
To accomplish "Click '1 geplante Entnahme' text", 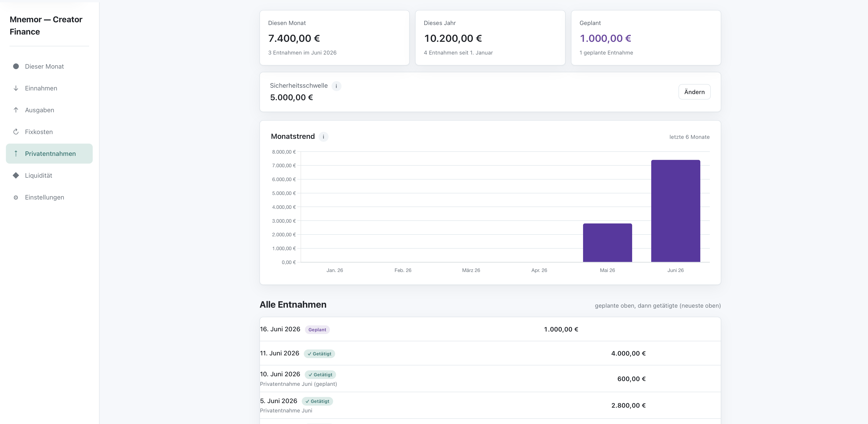I will tap(606, 52).
